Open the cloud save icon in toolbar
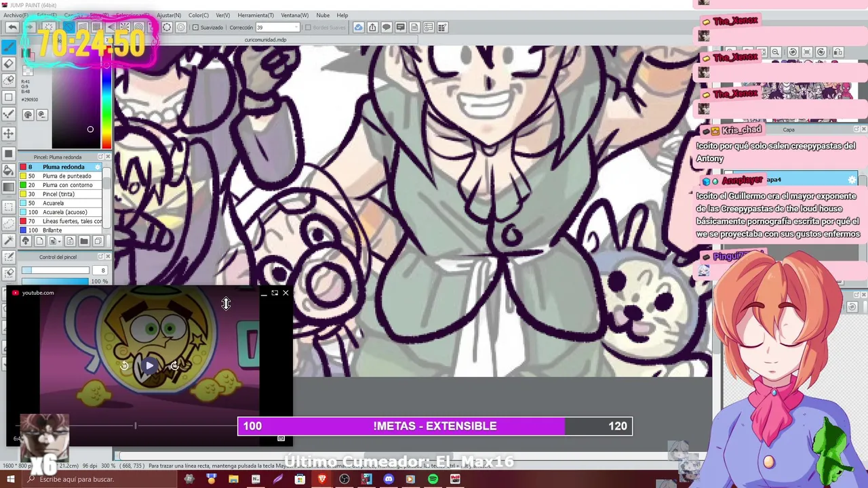Screen dimensions: 868x488 pyautogui.click(x=359, y=27)
